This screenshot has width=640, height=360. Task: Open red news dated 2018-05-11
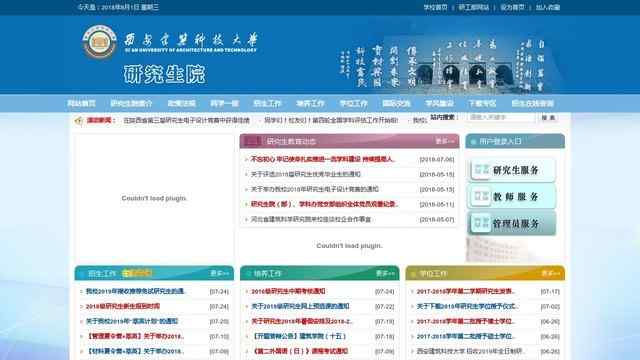324,204
